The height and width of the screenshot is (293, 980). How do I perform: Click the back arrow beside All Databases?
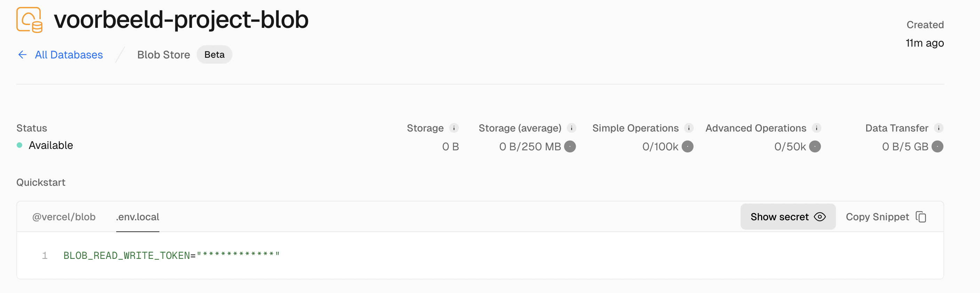pos(22,55)
